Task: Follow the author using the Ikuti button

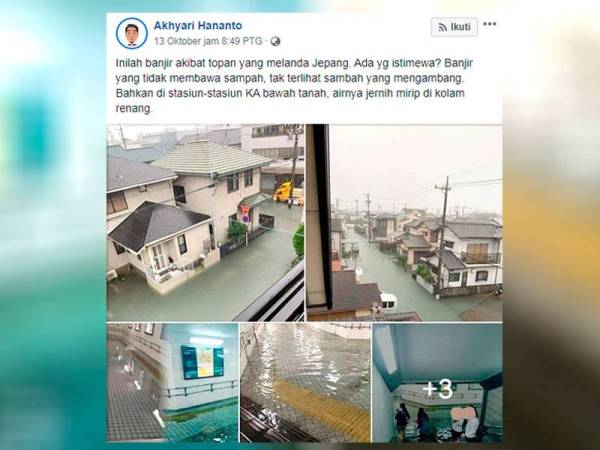Action: click(x=454, y=27)
